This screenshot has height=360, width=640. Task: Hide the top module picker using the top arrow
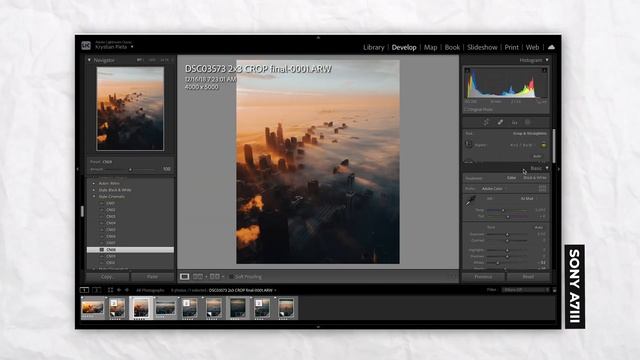tap(318, 38)
